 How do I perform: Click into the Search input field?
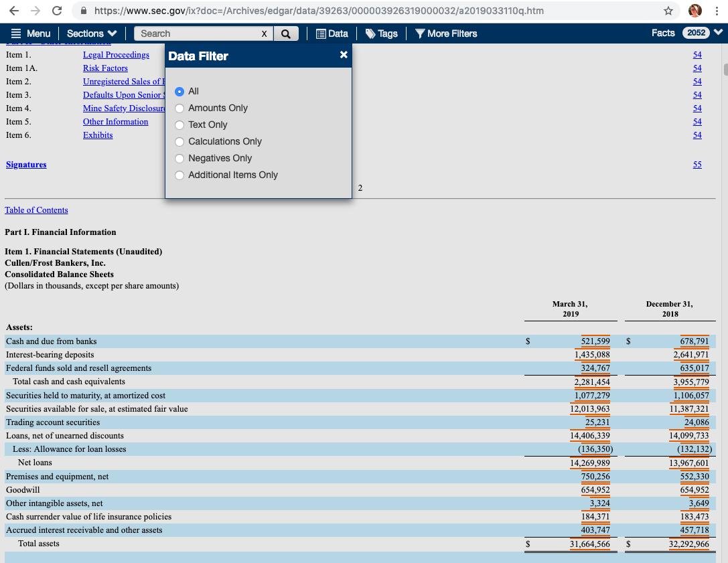tap(198, 33)
